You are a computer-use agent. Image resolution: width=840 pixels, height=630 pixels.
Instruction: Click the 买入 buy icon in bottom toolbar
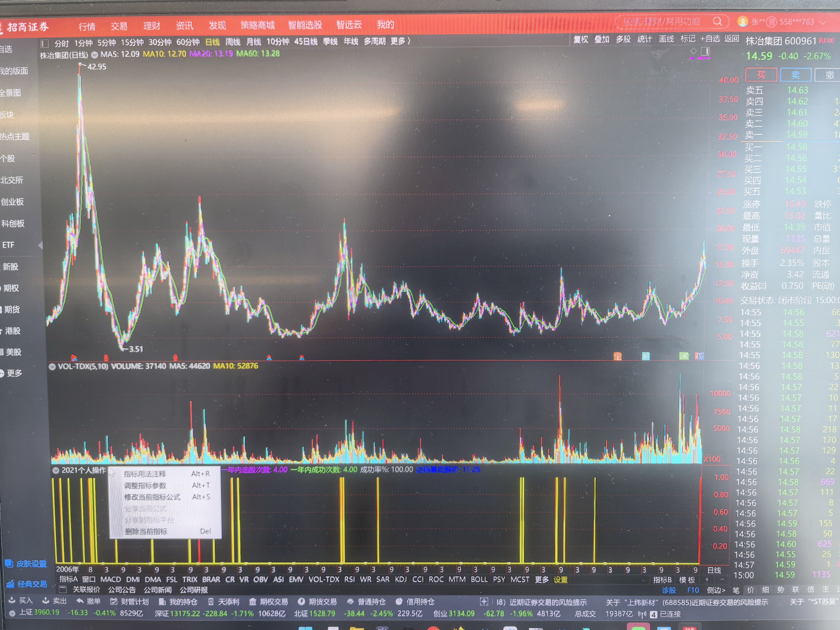[x=12, y=600]
